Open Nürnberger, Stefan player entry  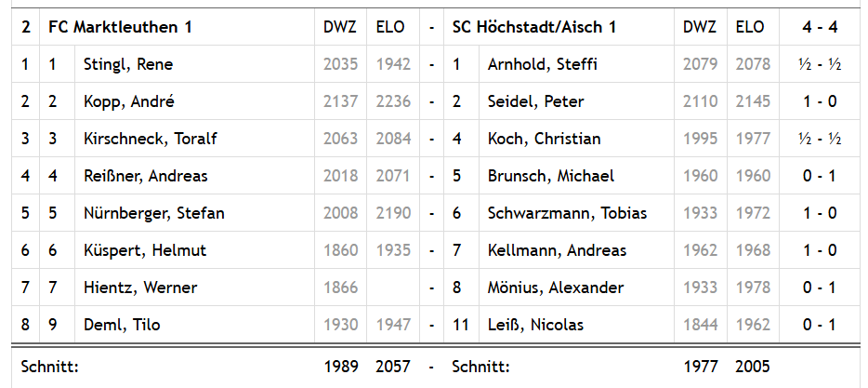click(x=153, y=213)
